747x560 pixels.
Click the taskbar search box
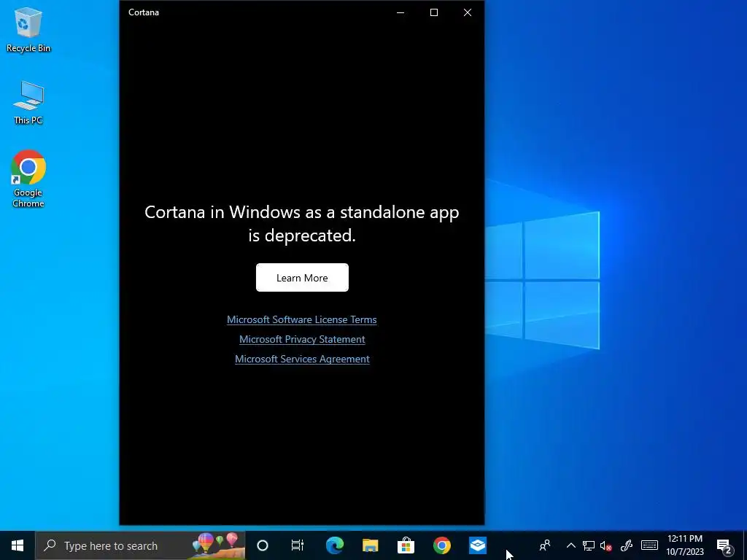click(140, 545)
